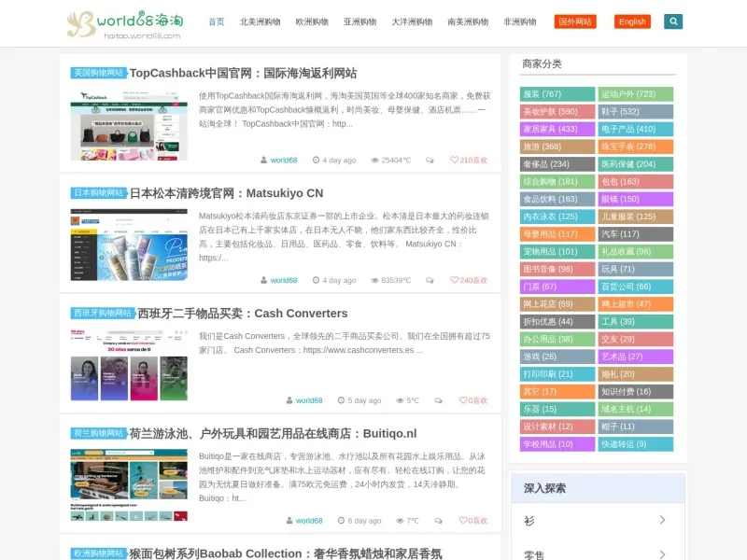Open TopCashback中国官网 article title
This screenshot has height=560, width=747.
tap(243, 74)
